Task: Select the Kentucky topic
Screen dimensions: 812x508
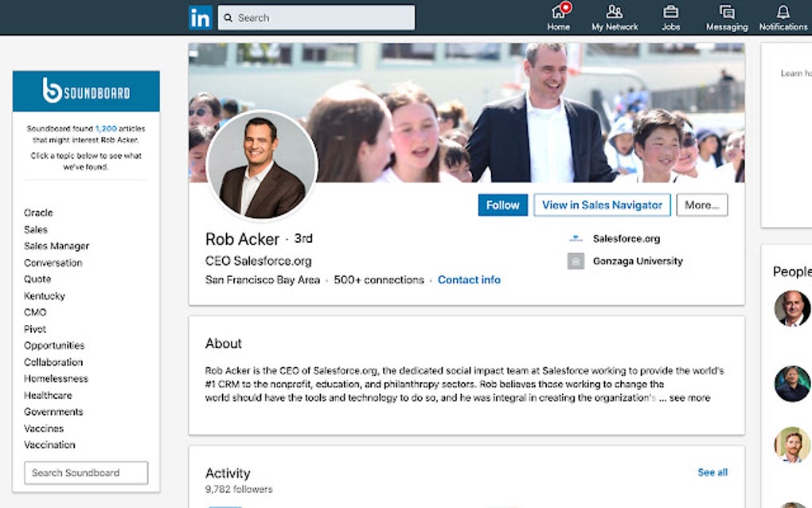Action: coord(44,295)
